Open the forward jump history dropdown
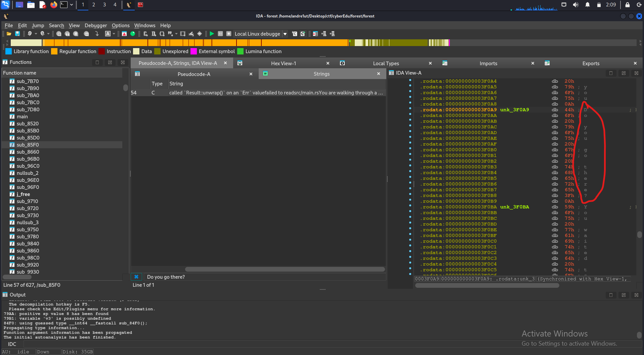This screenshot has width=644, height=355. [x=48, y=34]
